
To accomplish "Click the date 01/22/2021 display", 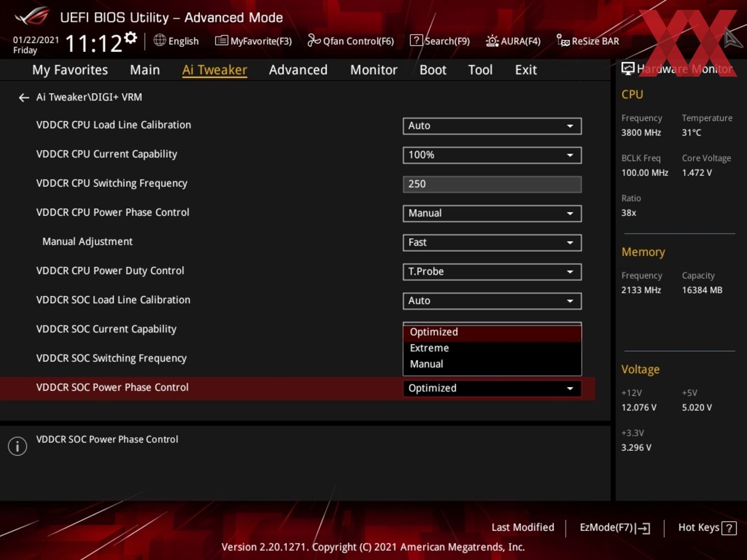I will point(36,40).
